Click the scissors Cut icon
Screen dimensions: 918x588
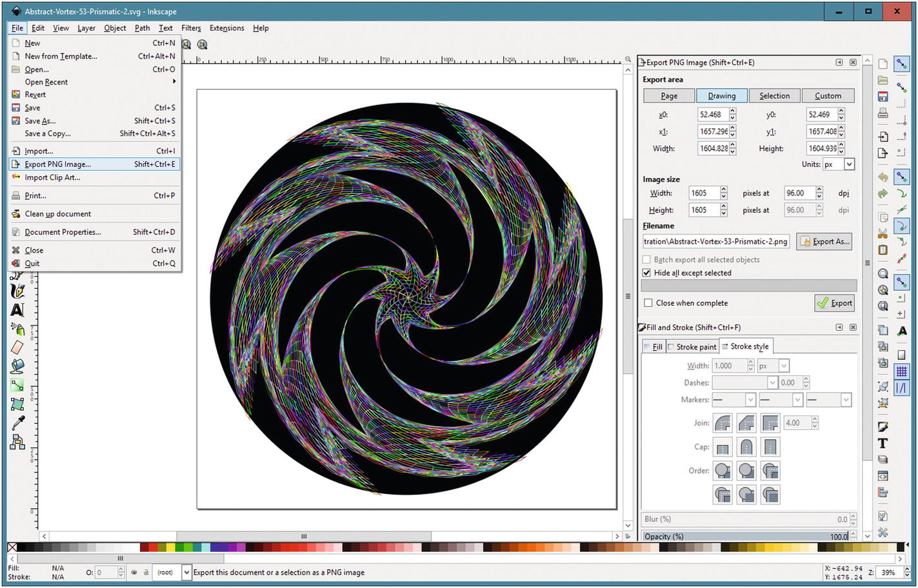point(883,233)
